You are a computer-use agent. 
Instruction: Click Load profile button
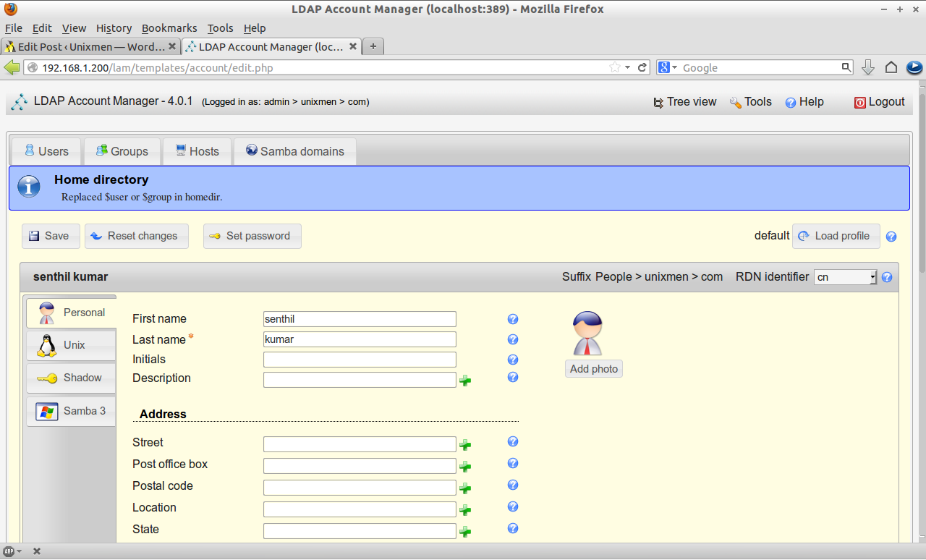point(836,236)
